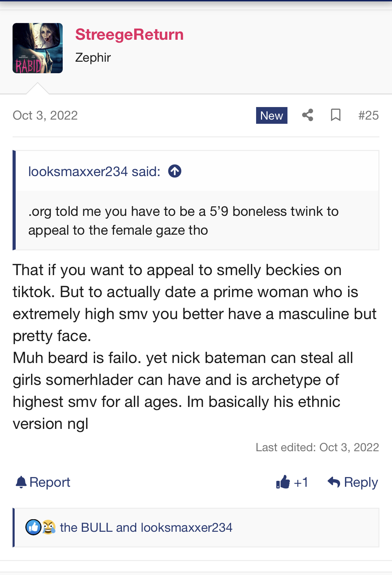Click the blue like reaction emoji

(x=33, y=527)
